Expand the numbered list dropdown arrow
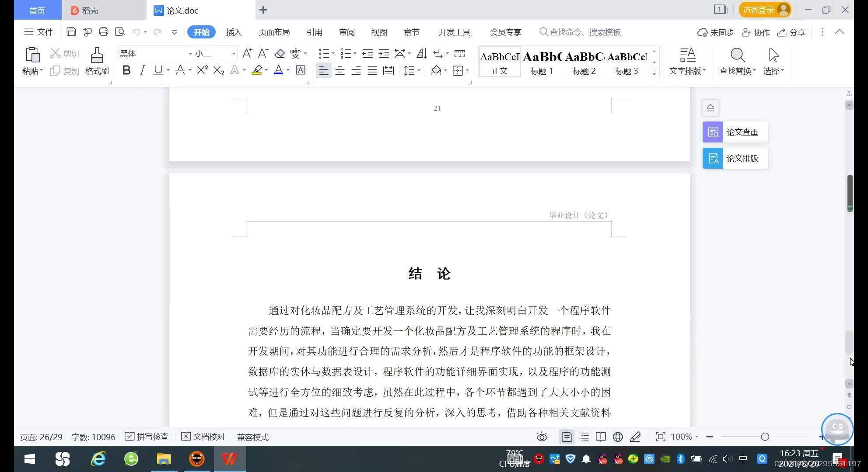The image size is (868, 472). 355,53
